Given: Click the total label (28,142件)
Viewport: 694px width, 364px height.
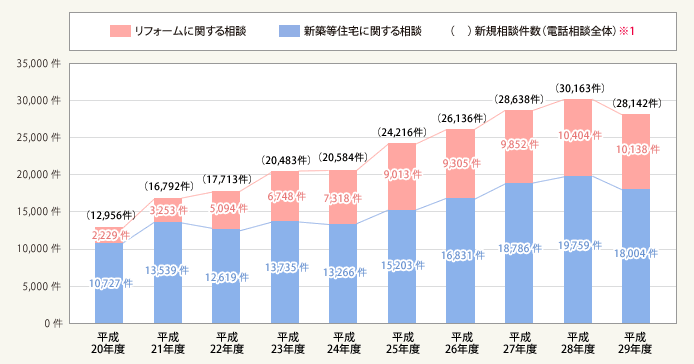Looking at the screenshot, I should 637,103.
